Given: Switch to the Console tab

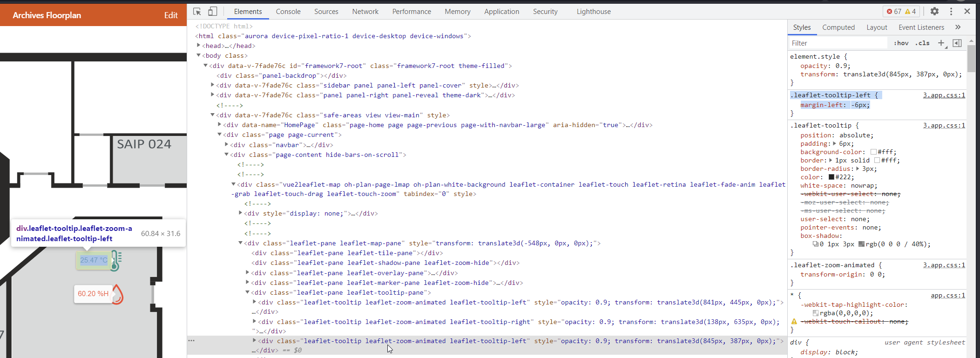Looking at the screenshot, I should tap(288, 12).
